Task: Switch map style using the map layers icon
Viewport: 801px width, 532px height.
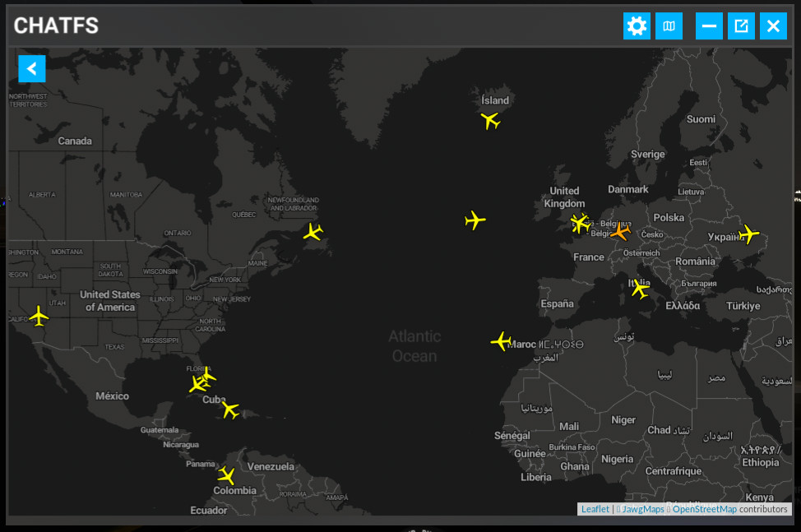Action: (669, 25)
